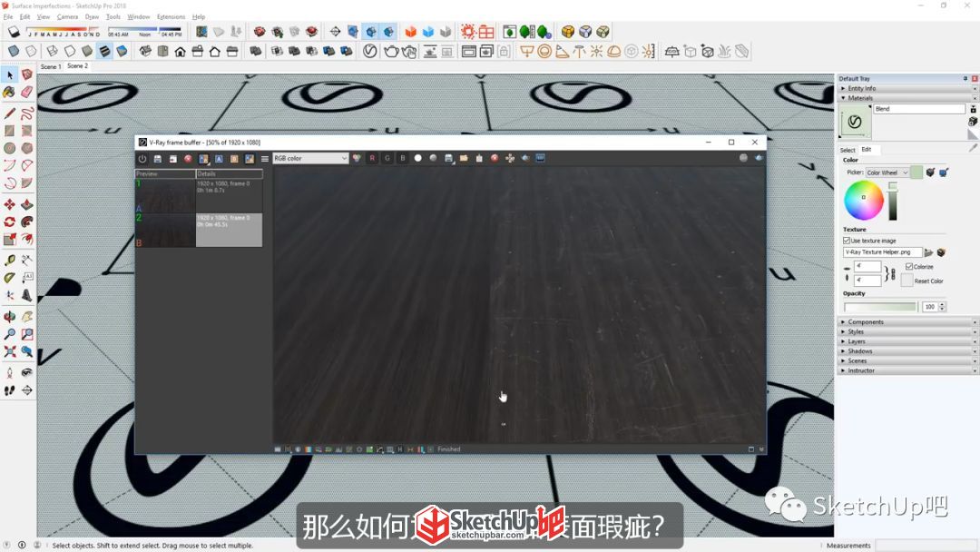
Task: Select the Tape Measure tool
Action: click(x=9, y=260)
